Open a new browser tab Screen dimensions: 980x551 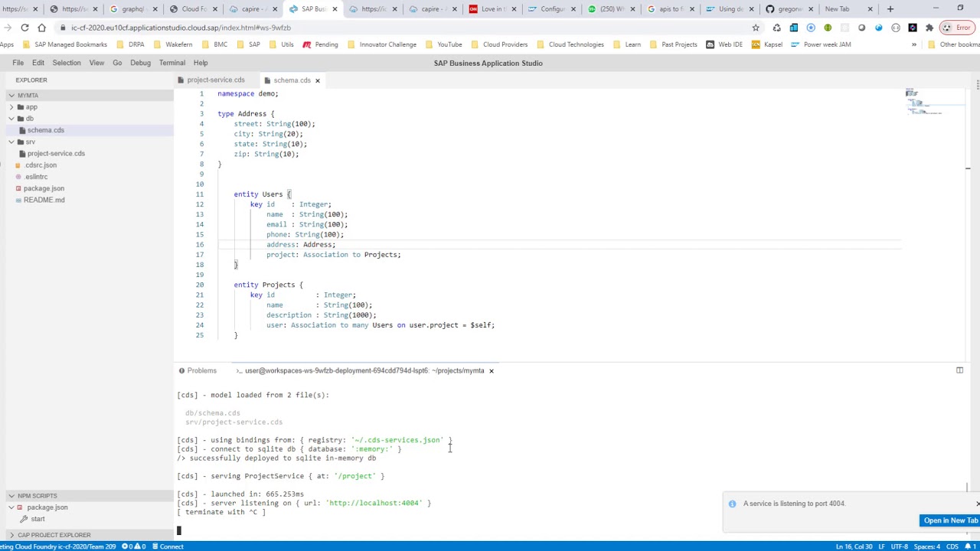coord(890,9)
